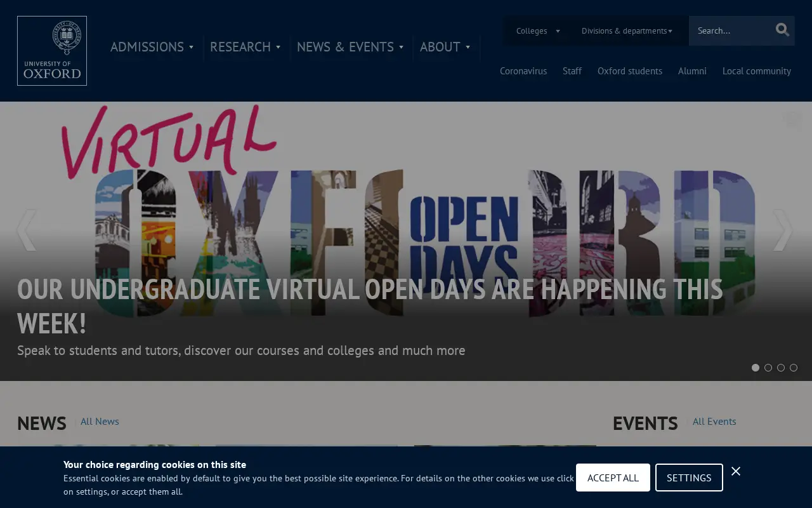812x508 pixels.
Task: Go to previous carousel slide arrow
Action: pos(26,231)
